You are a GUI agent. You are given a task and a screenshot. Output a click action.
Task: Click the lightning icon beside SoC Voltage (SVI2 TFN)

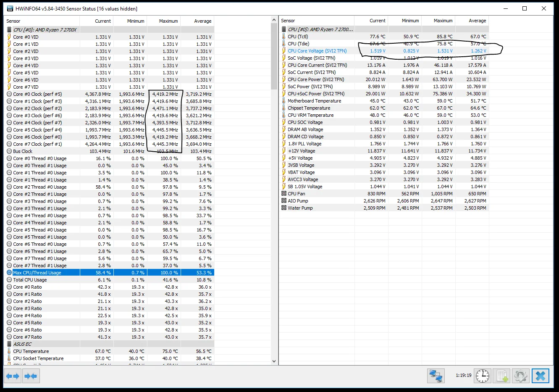tap(284, 58)
